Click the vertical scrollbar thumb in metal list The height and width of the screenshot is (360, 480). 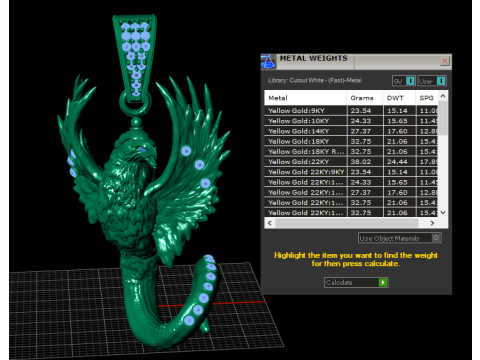[443, 118]
